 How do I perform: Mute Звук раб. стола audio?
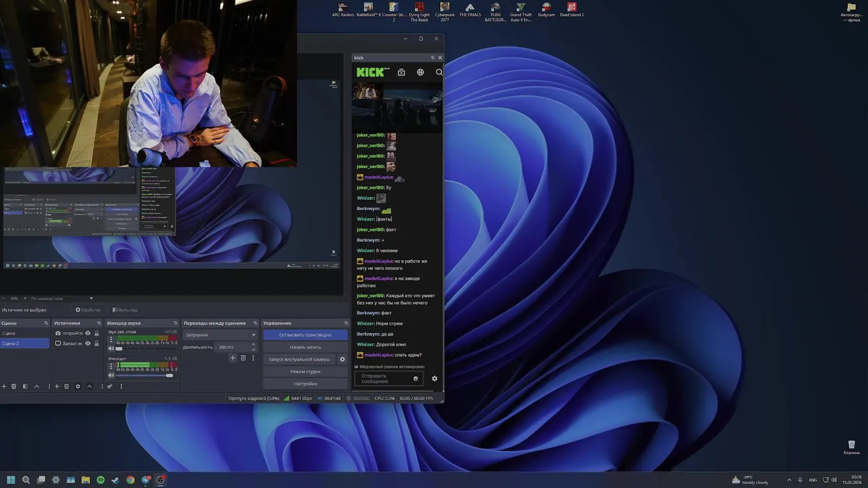tap(111, 348)
